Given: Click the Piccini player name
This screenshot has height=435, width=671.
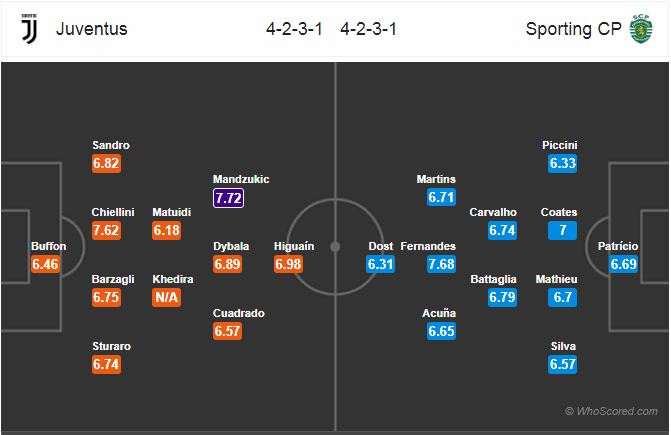Looking at the screenshot, I should point(560,145).
